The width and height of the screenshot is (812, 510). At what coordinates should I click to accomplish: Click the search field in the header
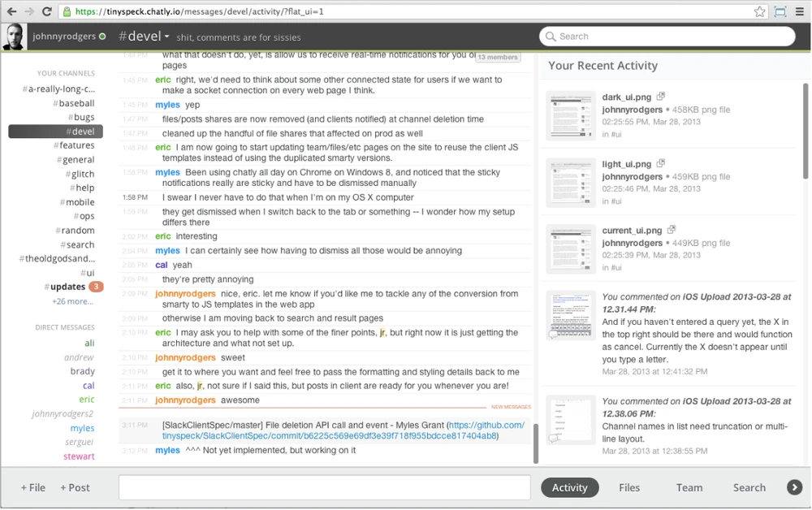[667, 37]
